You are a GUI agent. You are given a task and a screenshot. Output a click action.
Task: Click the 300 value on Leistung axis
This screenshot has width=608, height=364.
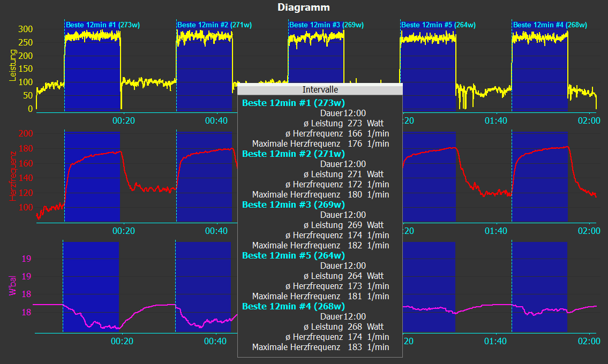[25, 29]
